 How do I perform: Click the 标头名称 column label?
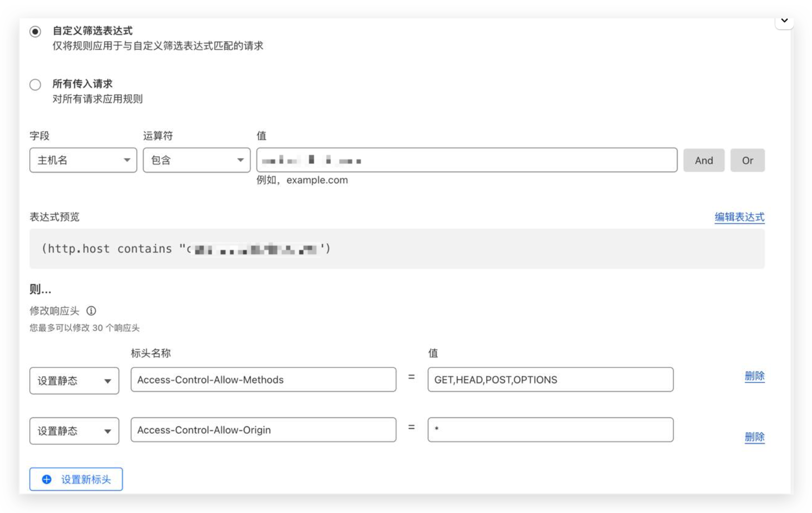tap(151, 353)
